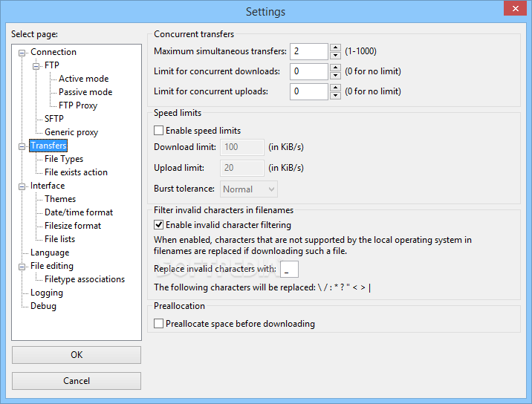Increase concurrent uploads limit

tap(335, 88)
